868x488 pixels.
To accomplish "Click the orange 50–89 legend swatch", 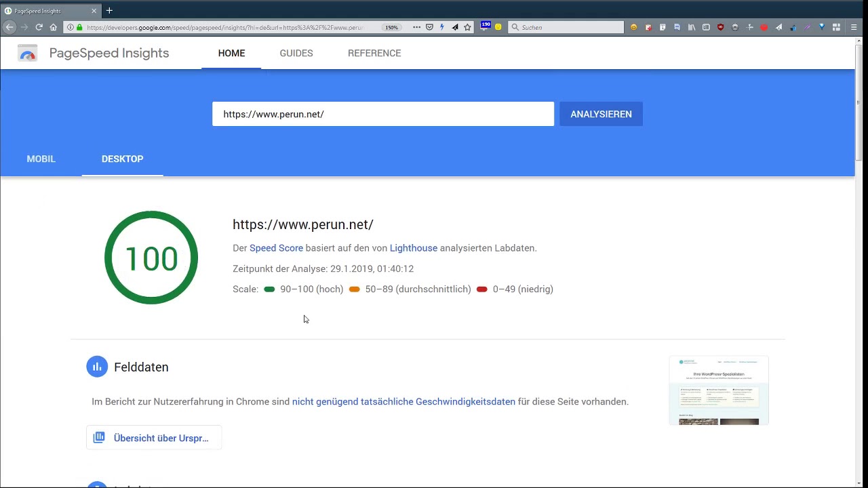I will tap(354, 289).
